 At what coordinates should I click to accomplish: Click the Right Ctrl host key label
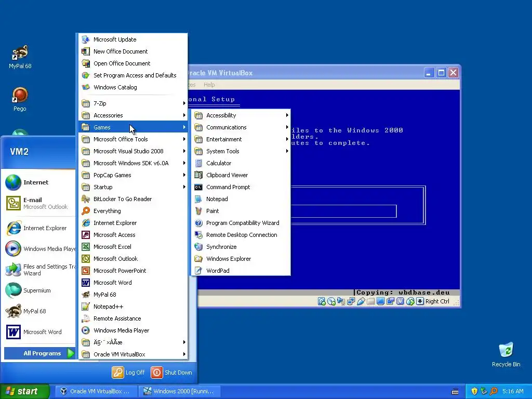437,301
